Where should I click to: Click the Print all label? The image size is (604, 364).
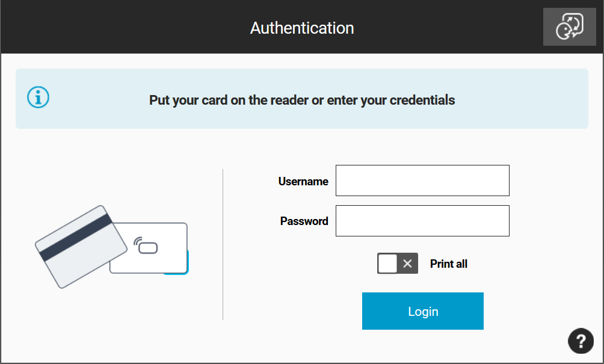[x=449, y=264]
